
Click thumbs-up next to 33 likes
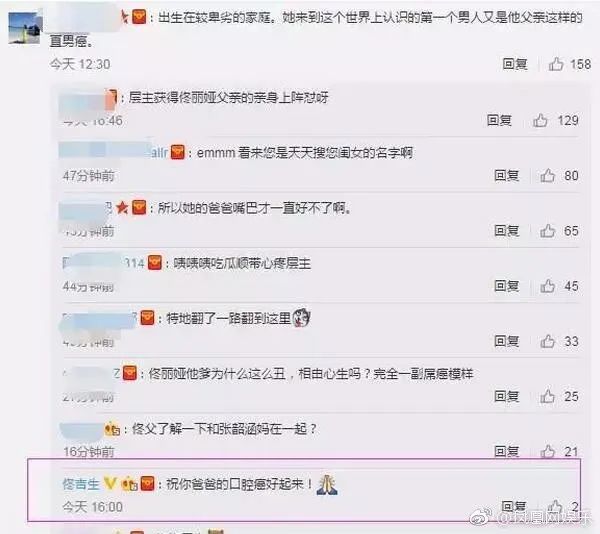coord(548,341)
